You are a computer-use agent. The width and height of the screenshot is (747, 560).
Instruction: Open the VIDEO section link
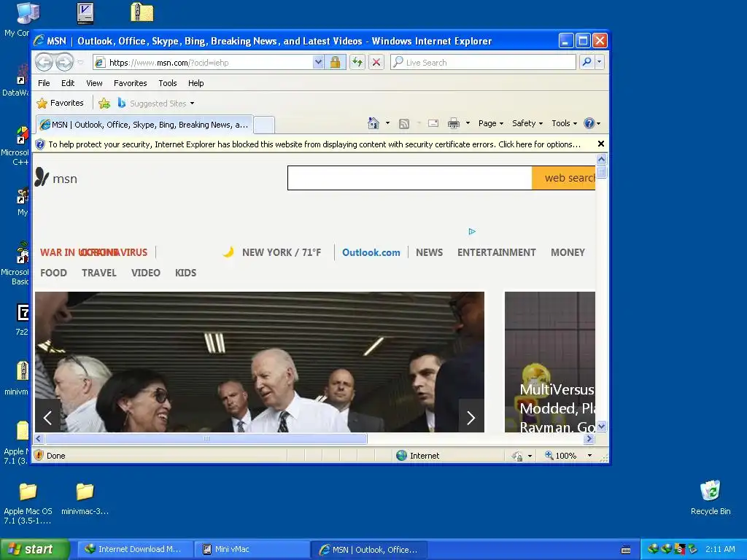[x=146, y=273]
